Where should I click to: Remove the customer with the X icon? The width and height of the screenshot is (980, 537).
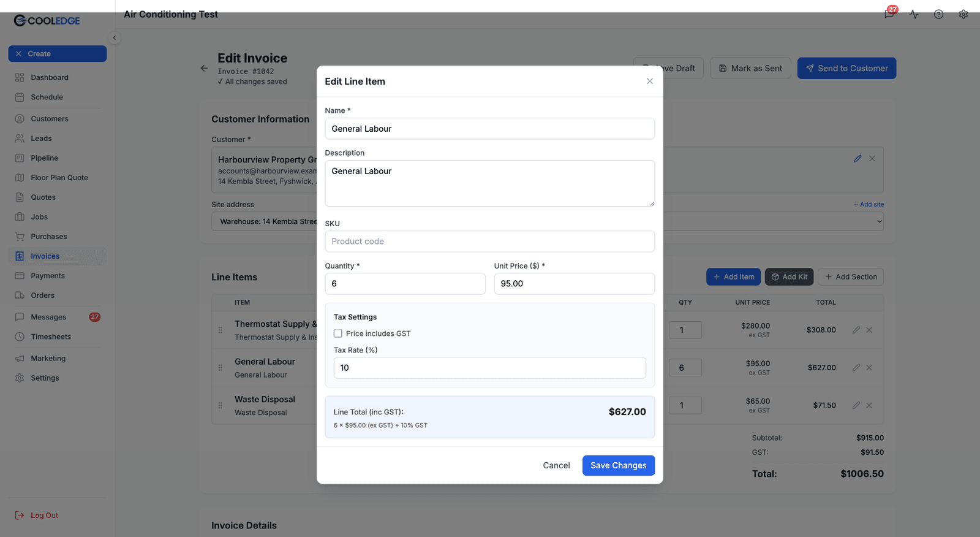pyautogui.click(x=872, y=159)
